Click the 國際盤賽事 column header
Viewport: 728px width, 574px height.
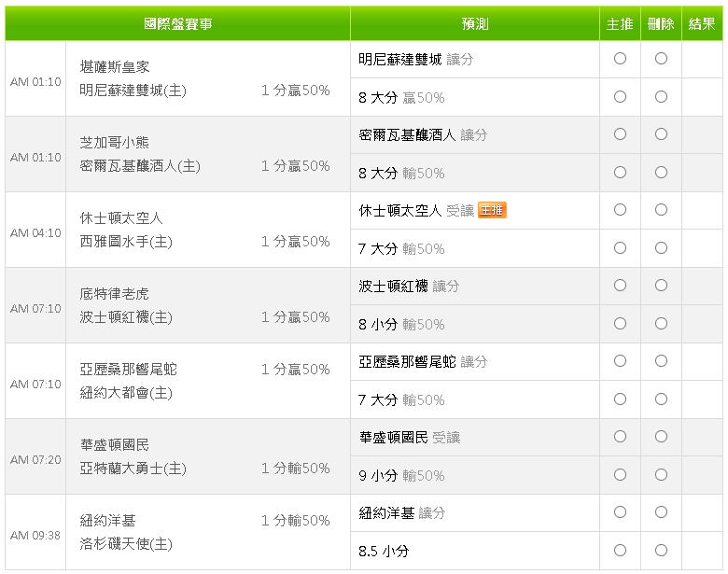178,23
